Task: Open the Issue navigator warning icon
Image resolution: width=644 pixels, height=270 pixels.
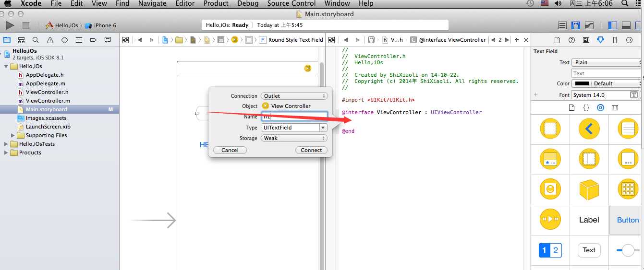Action: (x=50, y=40)
